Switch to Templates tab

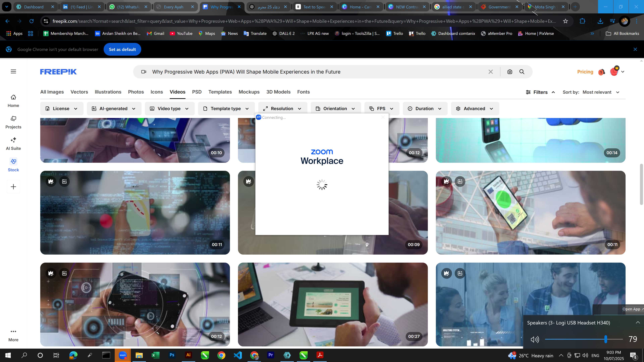coord(220,92)
